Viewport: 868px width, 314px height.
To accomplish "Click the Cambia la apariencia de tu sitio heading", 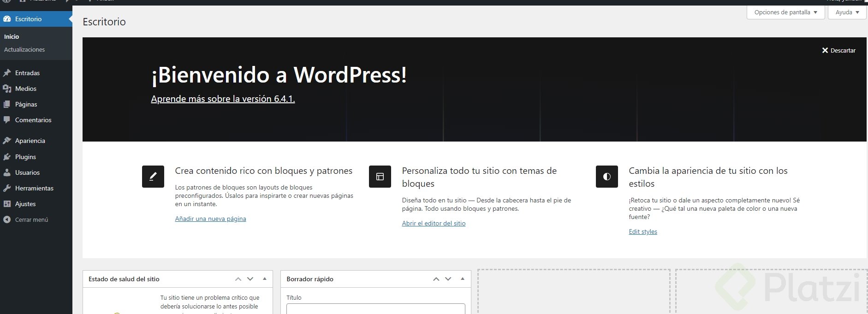I will point(708,177).
